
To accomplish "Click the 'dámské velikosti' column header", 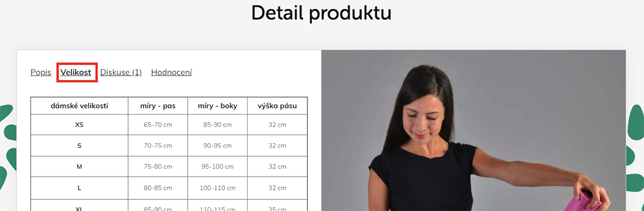I will [79, 106].
